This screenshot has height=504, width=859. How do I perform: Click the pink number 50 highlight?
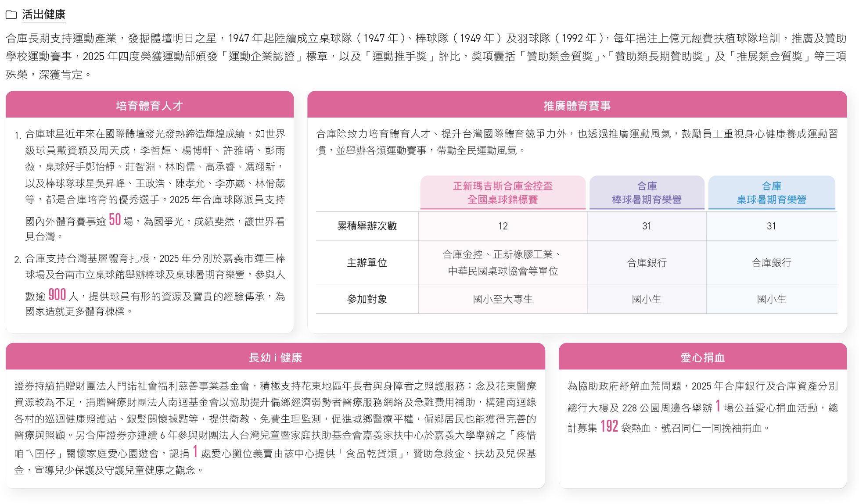click(x=115, y=219)
